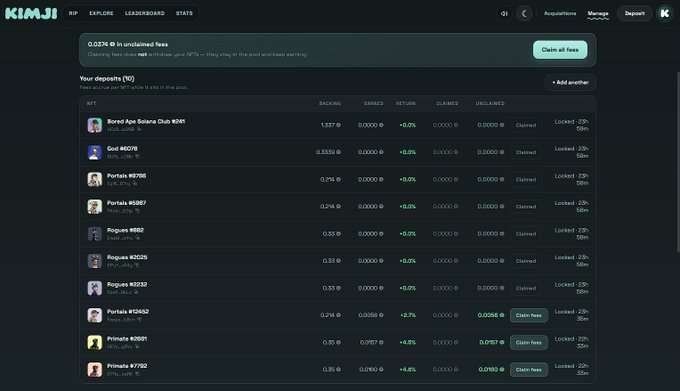This screenshot has height=391, width=680.
Task: Click Claimed button for Portals #5967
Action: 526,207
